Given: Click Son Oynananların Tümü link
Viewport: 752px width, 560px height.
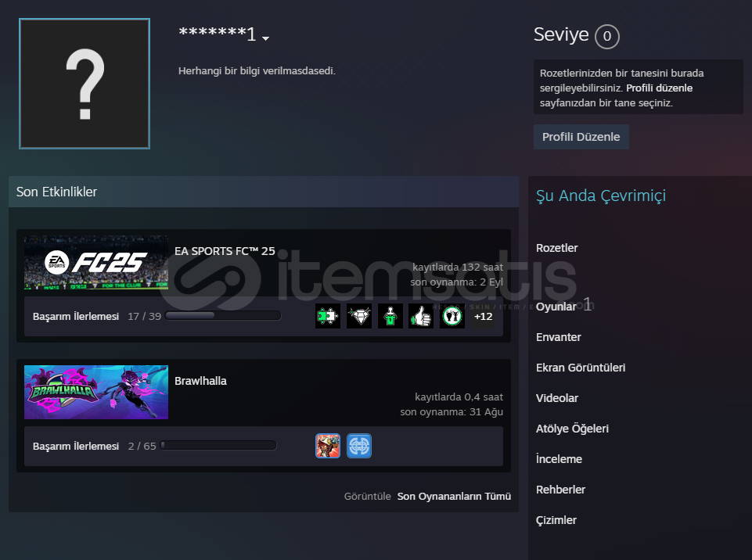Looking at the screenshot, I should tap(454, 496).
